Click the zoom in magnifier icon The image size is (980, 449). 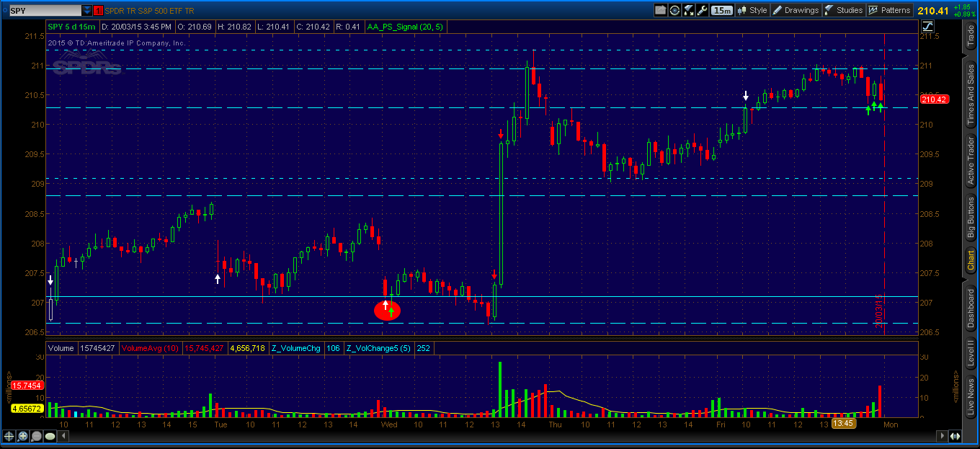pyautogui.click(x=23, y=437)
